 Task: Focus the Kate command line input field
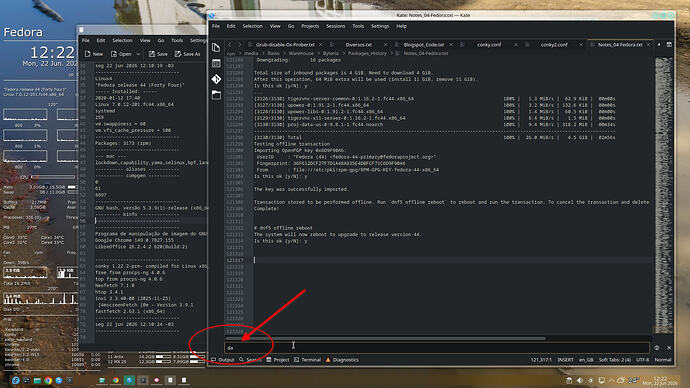(x=437, y=348)
